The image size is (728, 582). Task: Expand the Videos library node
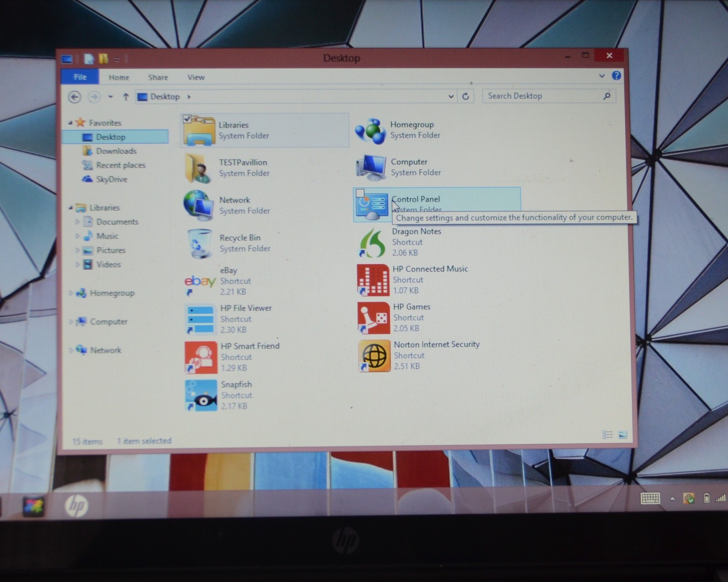coord(77,264)
